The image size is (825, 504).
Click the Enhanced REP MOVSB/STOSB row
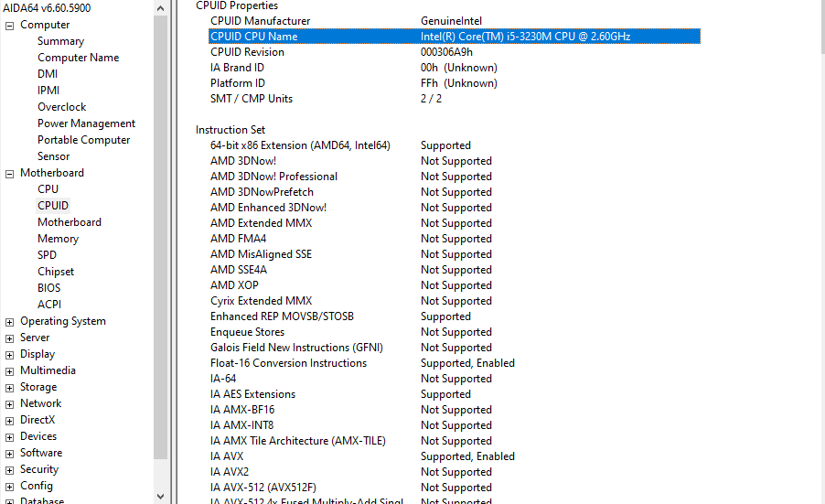tap(455, 316)
